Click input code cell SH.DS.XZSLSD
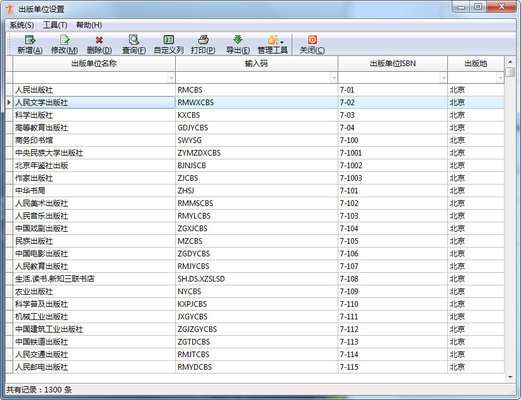The width and height of the screenshot is (521, 400). click(x=256, y=279)
